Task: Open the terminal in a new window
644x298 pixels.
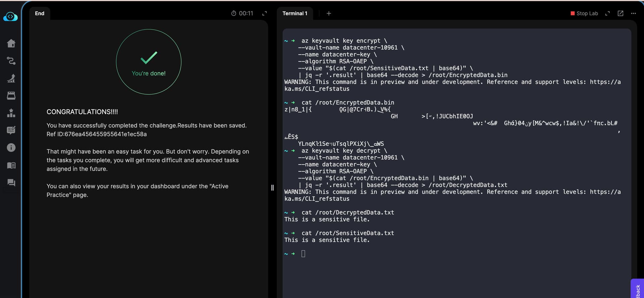Action: 621,13
